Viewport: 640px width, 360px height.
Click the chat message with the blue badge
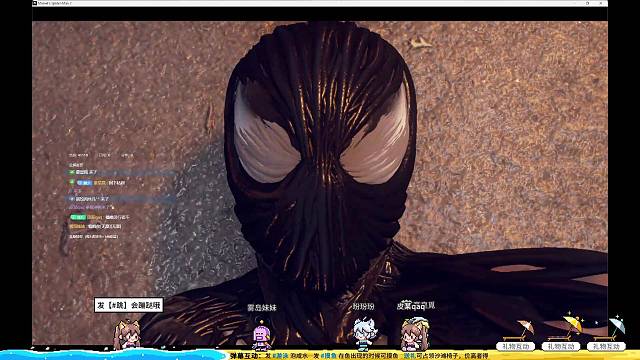98,183
